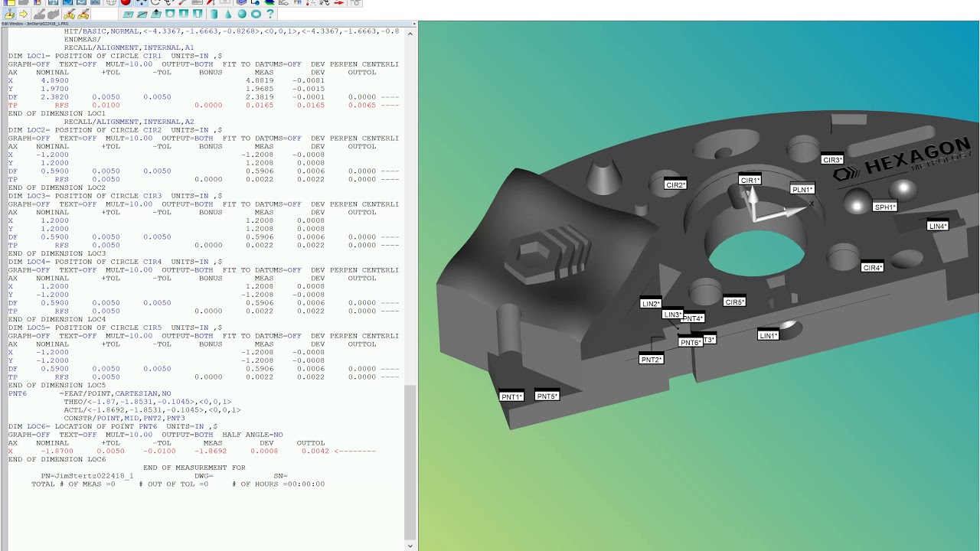Click the CIR5* feature label
Viewport: 980px width, 551px height.
734,302
